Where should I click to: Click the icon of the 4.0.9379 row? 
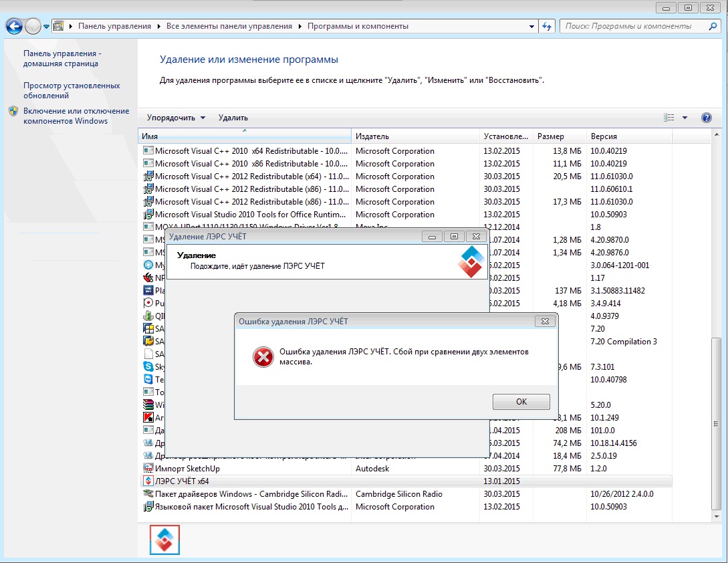[148, 316]
